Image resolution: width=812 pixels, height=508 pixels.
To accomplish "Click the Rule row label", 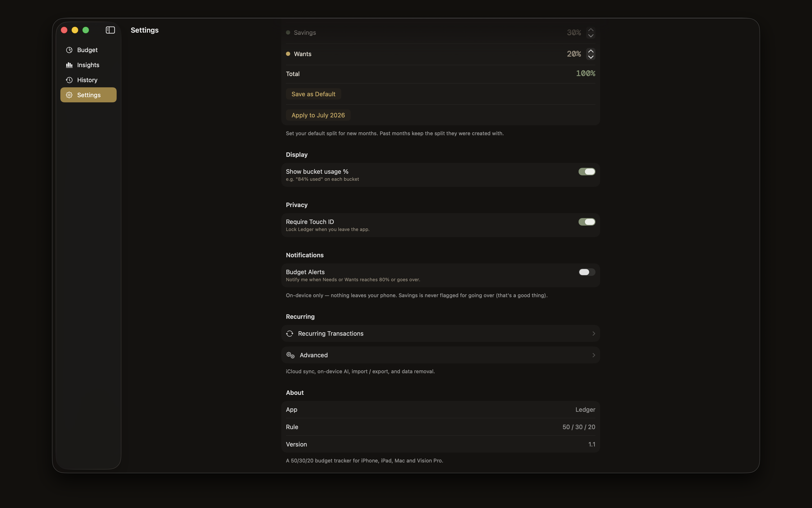I will (x=292, y=427).
